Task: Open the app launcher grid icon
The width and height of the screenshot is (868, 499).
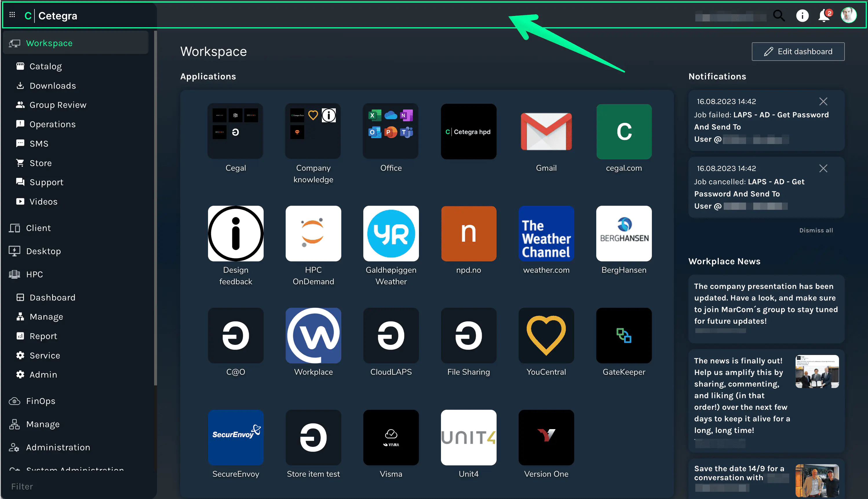Action: point(12,15)
